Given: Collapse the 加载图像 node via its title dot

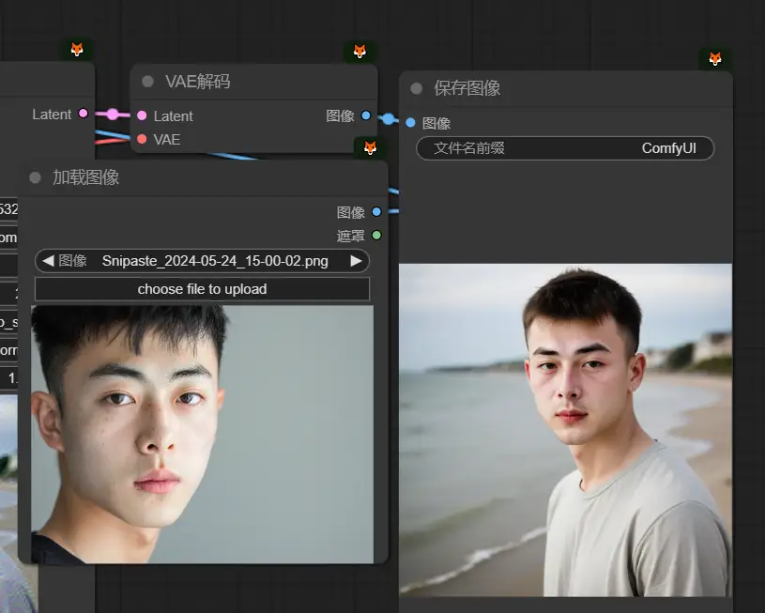Looking at the screenshot, I should [35, 177].
